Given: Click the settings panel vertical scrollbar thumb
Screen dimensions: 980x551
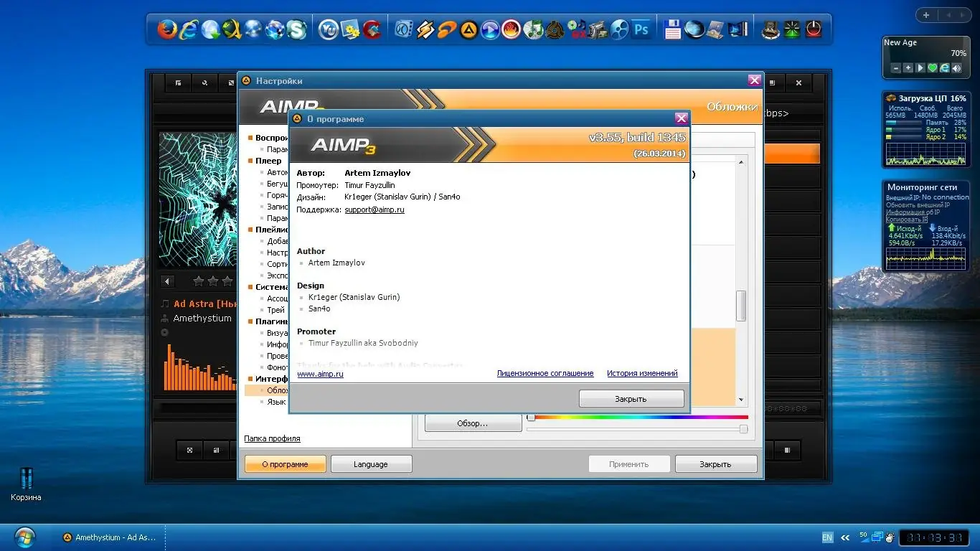Looking at the screenshot, I should [741, 306].
